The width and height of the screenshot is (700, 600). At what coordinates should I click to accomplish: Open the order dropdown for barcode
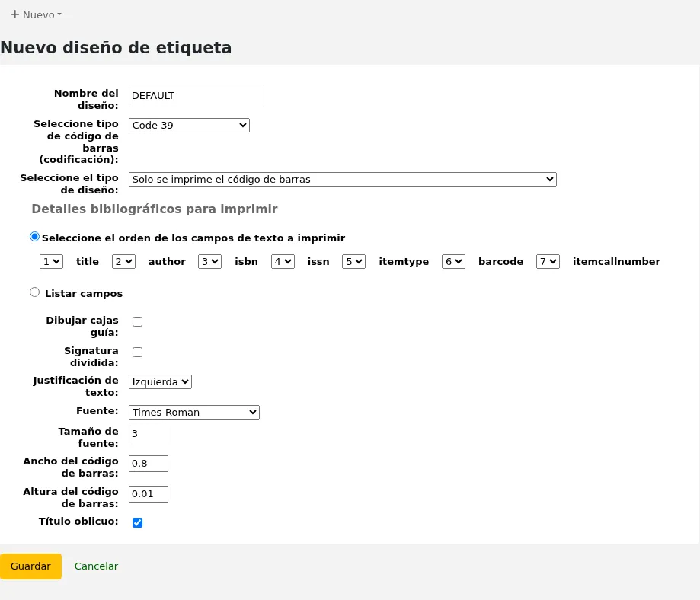click(453, 262)
